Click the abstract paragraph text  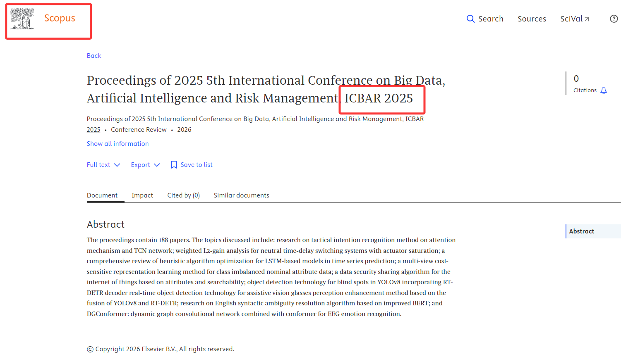271,277
